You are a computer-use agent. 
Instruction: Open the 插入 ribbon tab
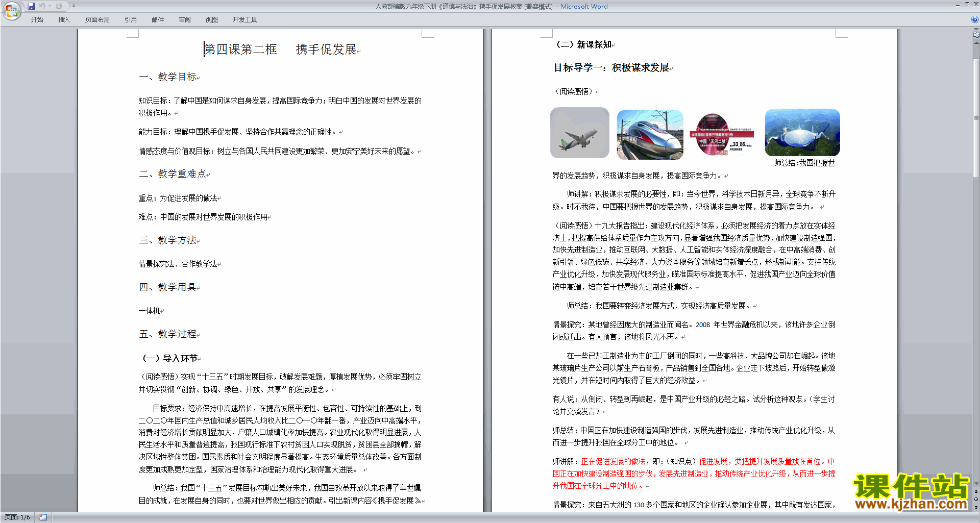64,20
